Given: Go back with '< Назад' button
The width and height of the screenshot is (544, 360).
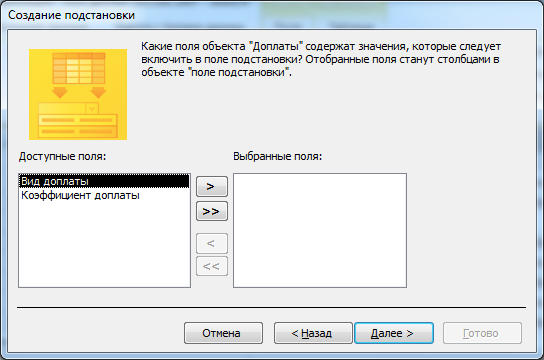Looking at the screenshot, I should point(313,333).
